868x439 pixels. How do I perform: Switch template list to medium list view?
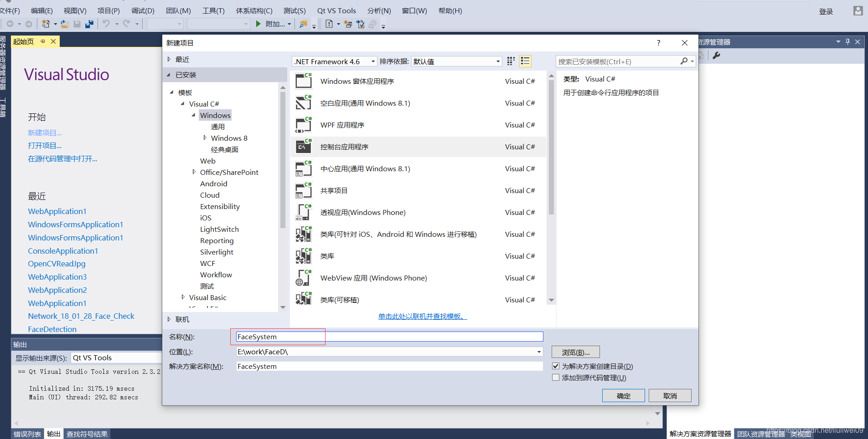[x=525, y=61]
